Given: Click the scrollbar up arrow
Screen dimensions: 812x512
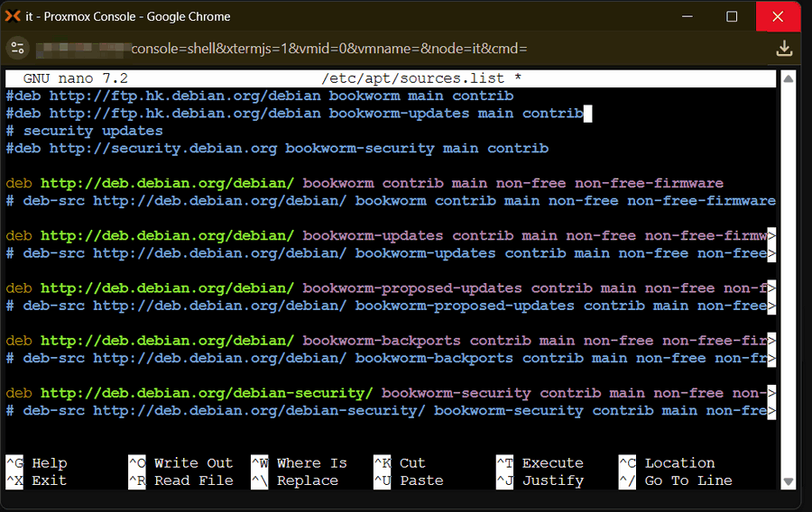Looking at the screenshot, I should [788, 79].
